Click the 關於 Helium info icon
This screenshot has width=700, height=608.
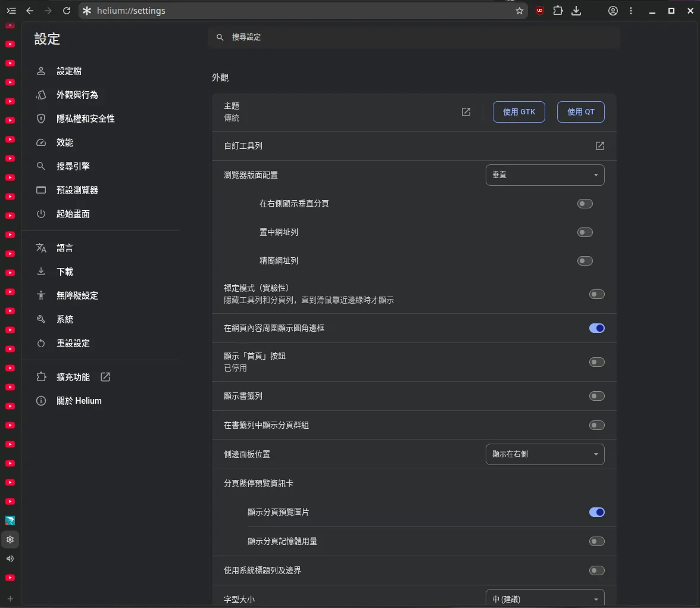pos(41,401)
